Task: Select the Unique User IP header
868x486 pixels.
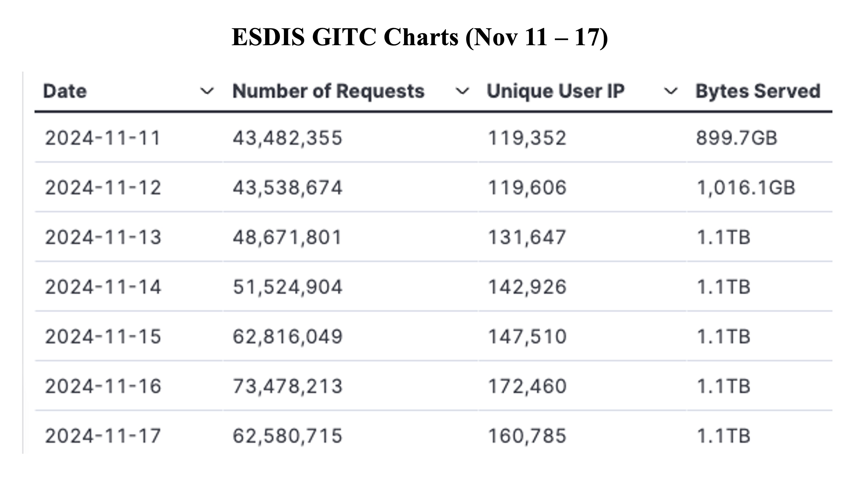Action: [556, 91]
